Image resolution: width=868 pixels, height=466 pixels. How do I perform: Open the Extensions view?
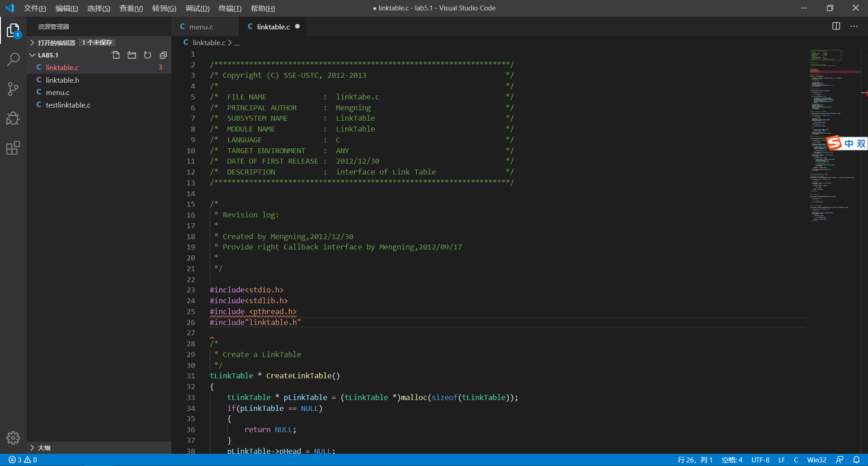(x=13, y=148)
